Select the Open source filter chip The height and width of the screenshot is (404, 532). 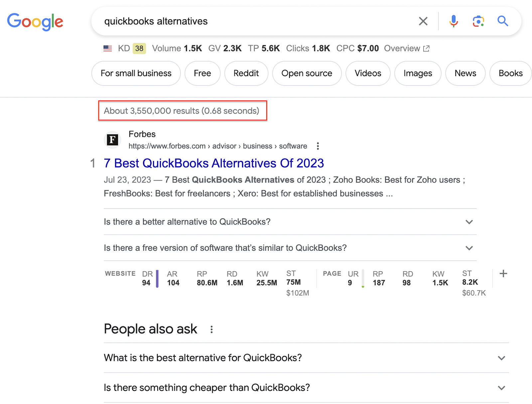coord(307,73)
